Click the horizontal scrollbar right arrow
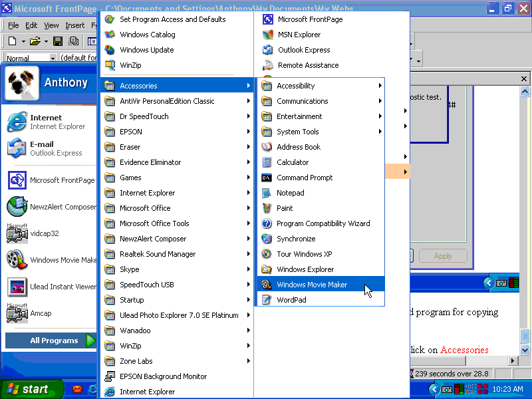This screenshot has height=399, width=532. point(513,360)
